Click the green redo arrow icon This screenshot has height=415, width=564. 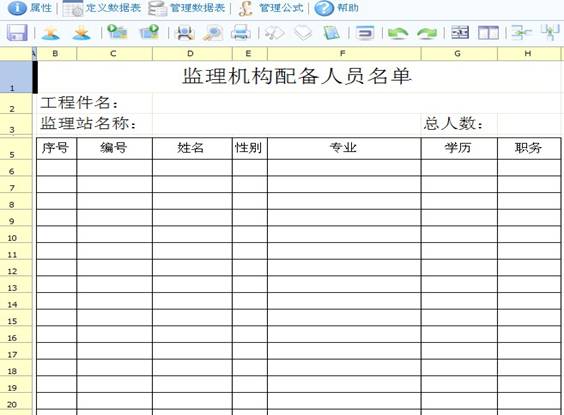click(x=427, y=33)
